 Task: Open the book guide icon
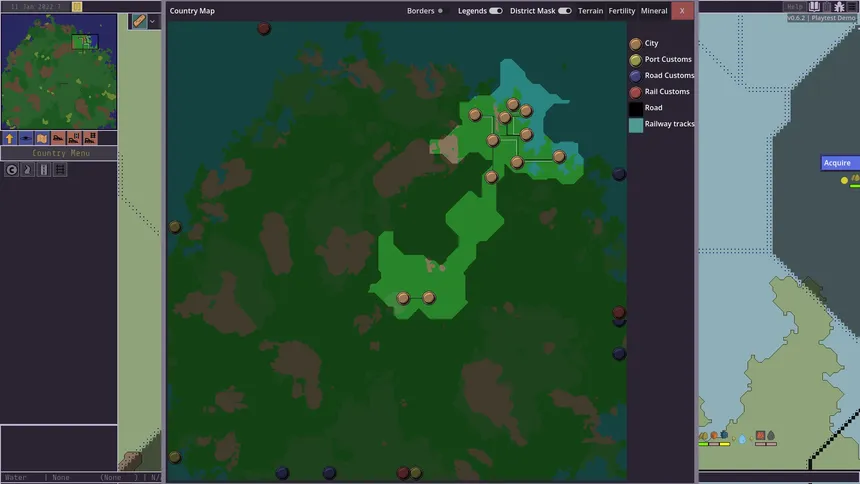(x=814, y=7)
